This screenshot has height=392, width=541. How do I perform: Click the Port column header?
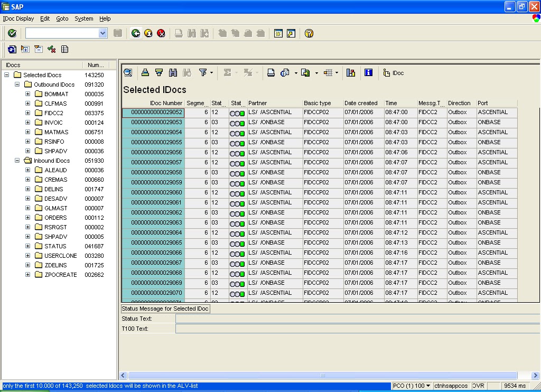point(497,103)
